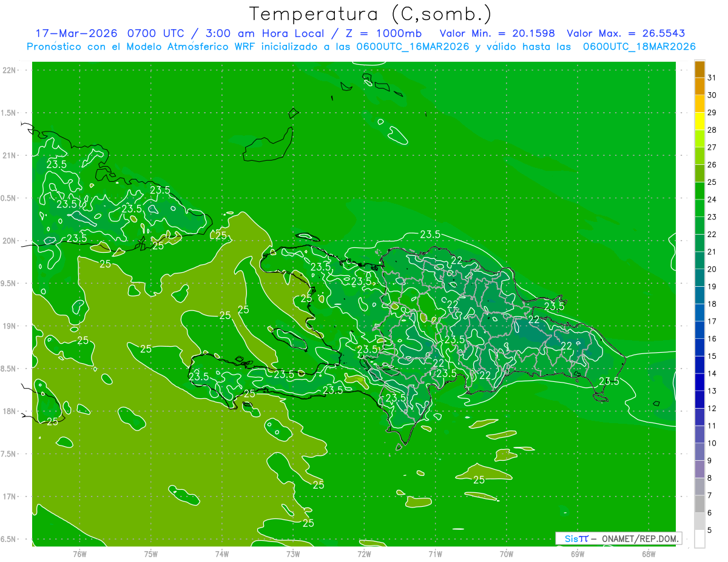
Task: Click the '75W' longitude axis label
Action: coord(151,554)
